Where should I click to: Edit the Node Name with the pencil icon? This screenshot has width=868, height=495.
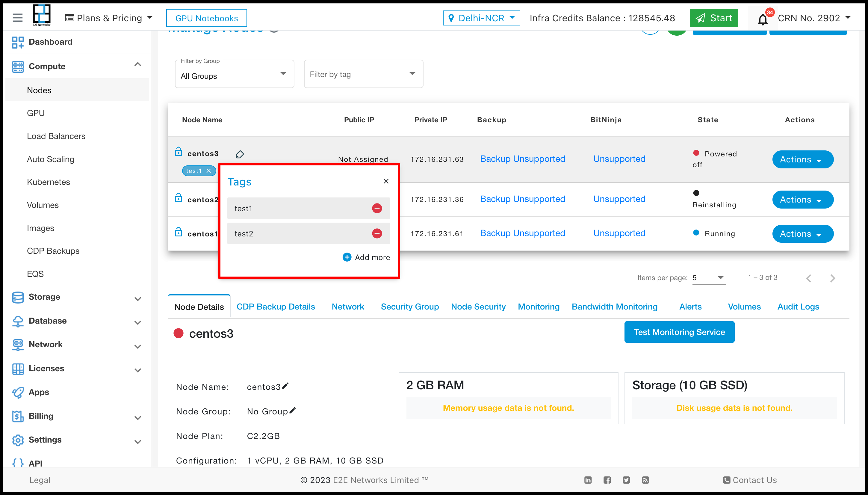point(285,386)
